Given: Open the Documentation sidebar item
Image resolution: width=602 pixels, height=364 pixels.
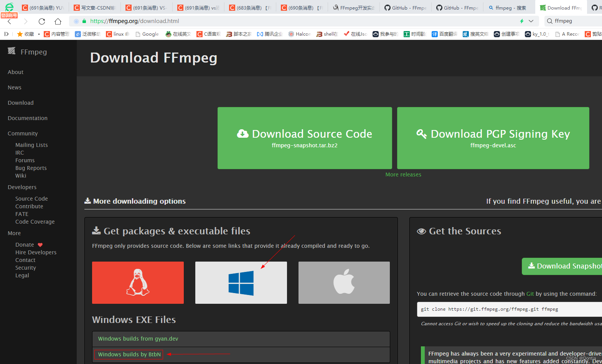Looking at the screenshot, I should tap(28, 118).
